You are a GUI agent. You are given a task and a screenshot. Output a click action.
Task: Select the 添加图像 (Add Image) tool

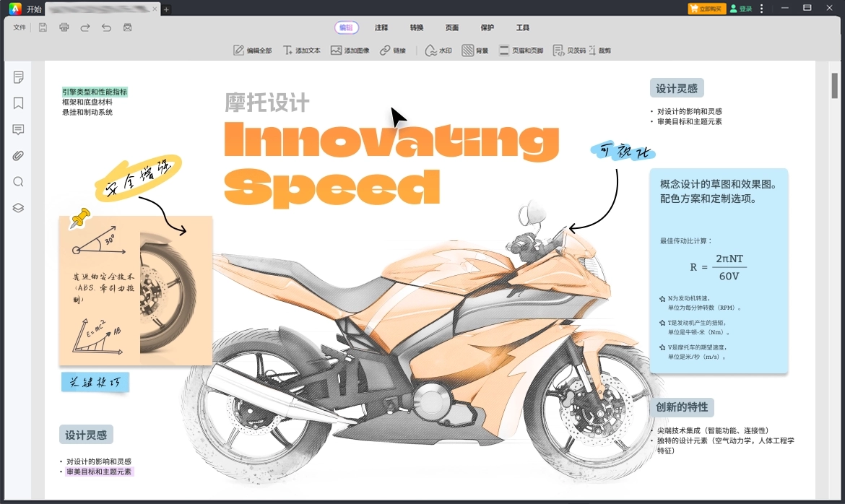(350, 50)
